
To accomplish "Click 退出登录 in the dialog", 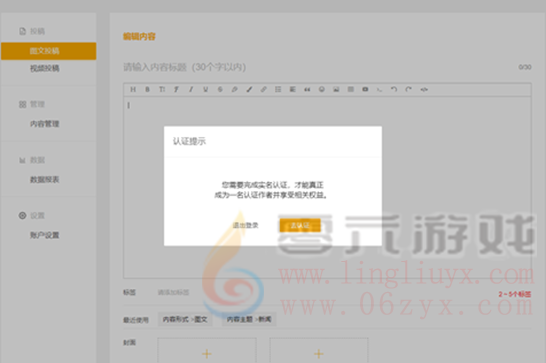I will pos(245,225).
